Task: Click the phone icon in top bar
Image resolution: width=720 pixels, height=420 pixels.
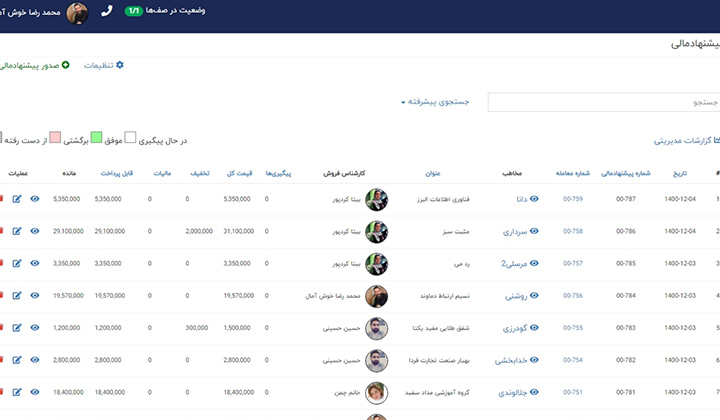Action: click(x=107, y=12)
